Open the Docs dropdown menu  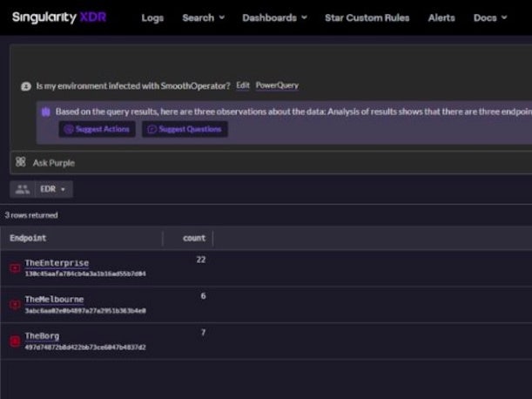point(490,17)
